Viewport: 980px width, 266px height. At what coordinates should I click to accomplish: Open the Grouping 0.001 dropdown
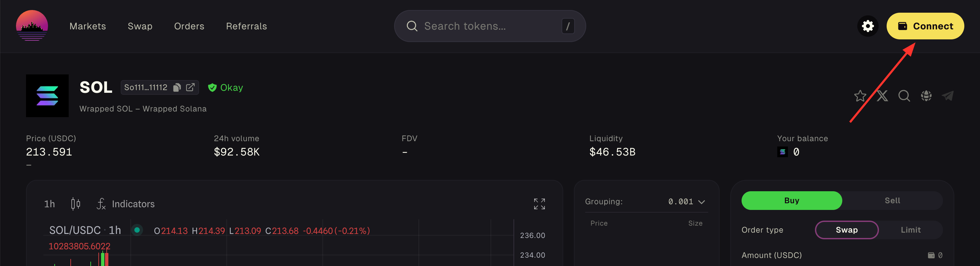click(x=687, y=202)
